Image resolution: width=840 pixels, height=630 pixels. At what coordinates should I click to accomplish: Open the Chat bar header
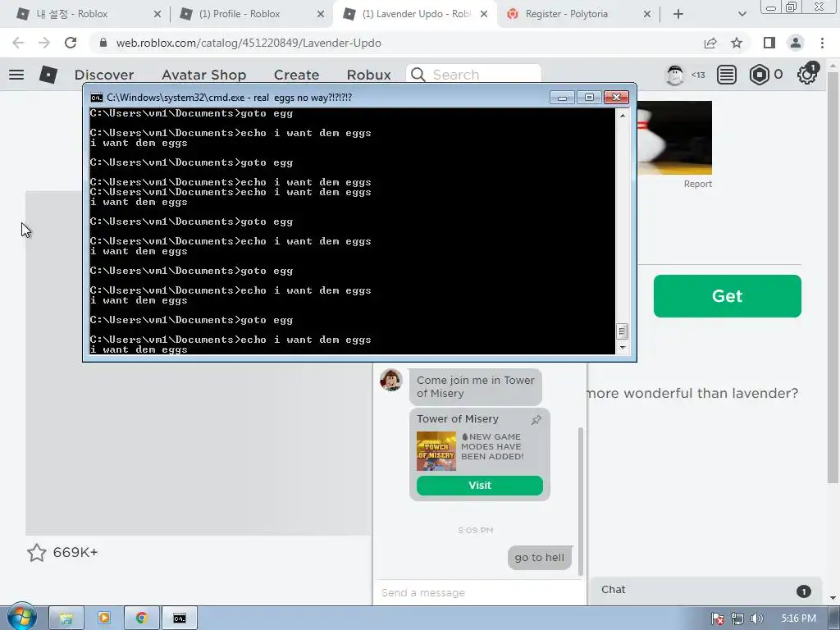click(x=705, y=590)
